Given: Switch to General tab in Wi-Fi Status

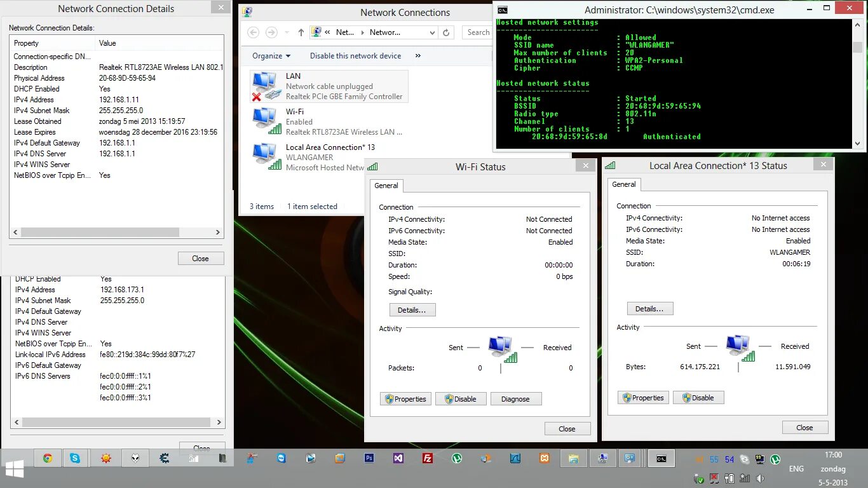Looking at the screenshot, I should pos(386,186).
